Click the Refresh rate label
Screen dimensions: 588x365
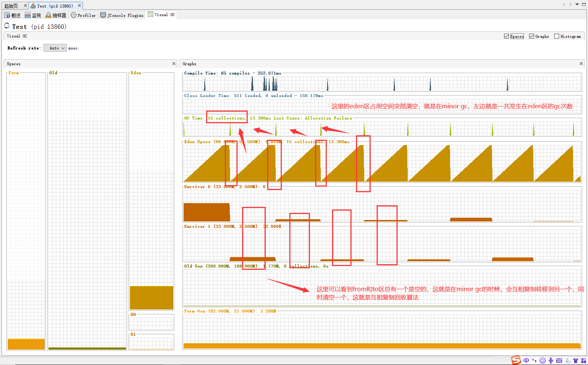pos(24,48)
